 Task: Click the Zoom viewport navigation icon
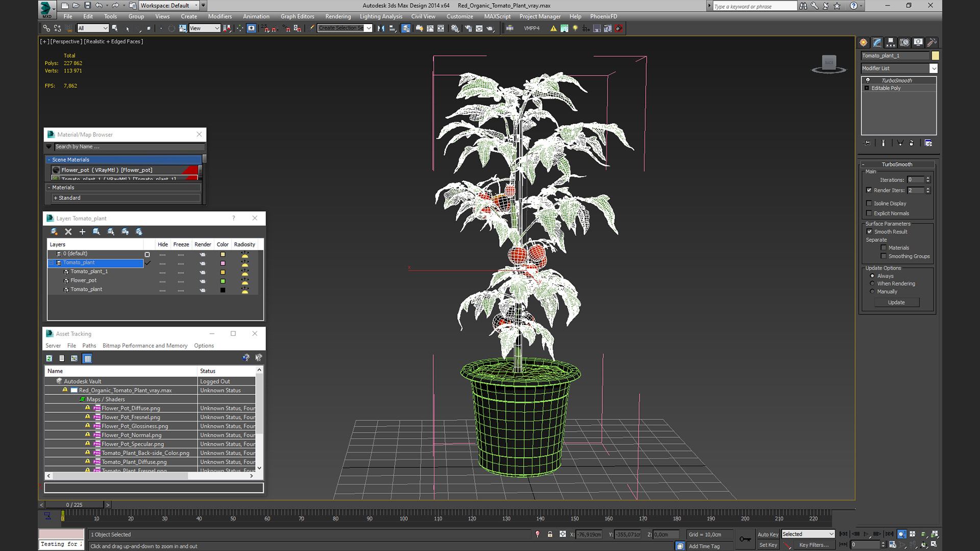(x=902, y=534)
